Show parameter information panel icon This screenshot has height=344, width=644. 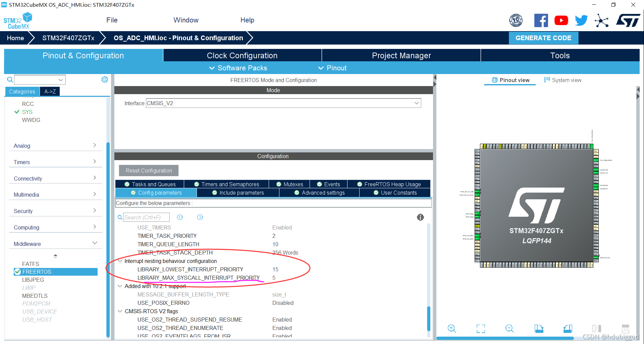coord(420,217)
